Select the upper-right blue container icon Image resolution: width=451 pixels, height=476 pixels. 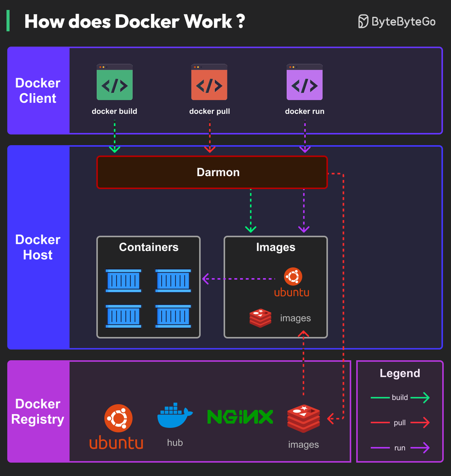173,281
